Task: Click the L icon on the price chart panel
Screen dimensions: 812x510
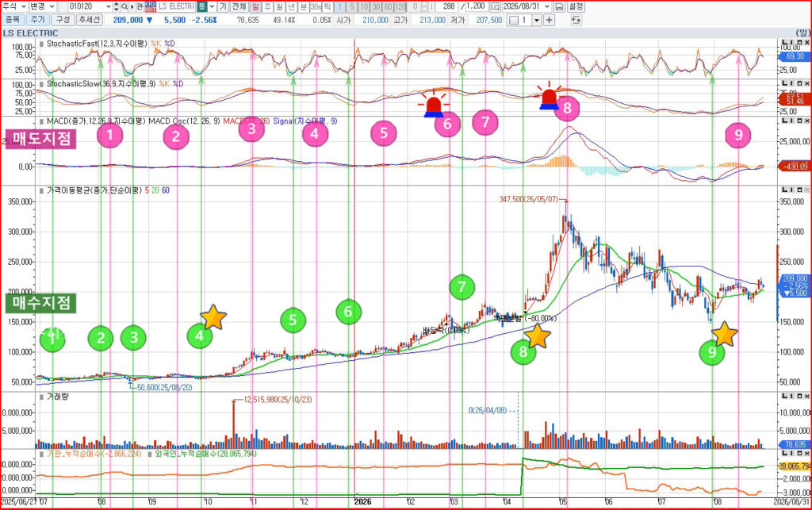Action: pyautogui.click(x=784, y=190)
